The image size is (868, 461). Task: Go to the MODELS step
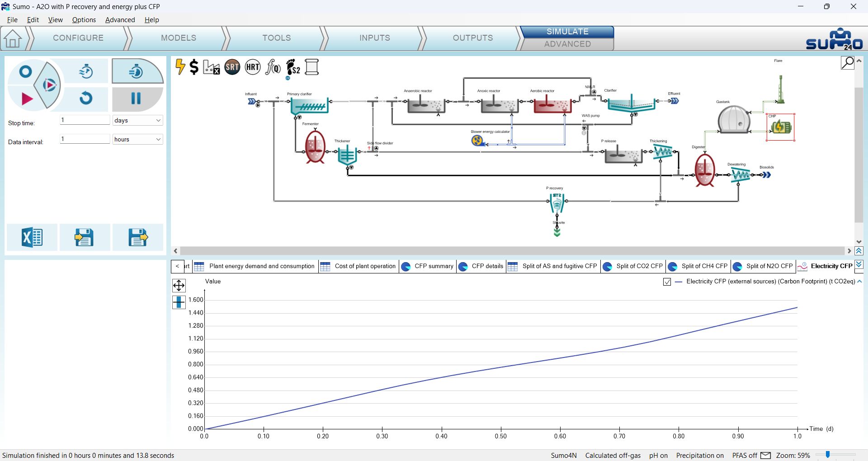click(x=179, y=38)
